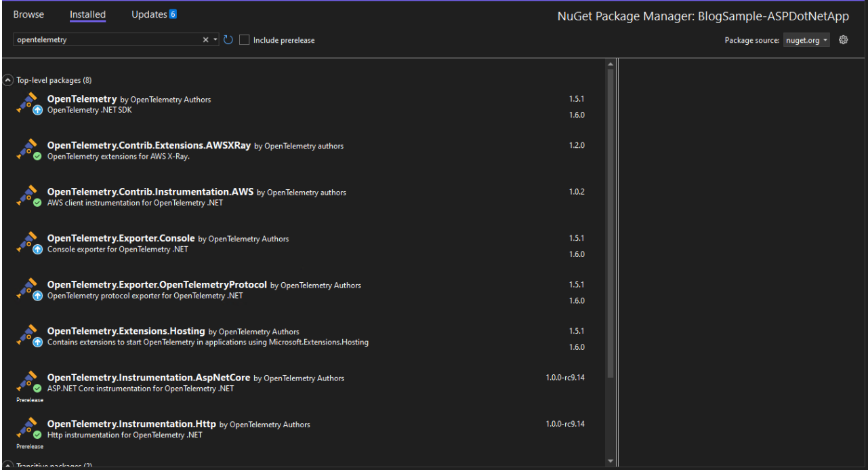Click 'OpenTelemetry extensions for AWS X-Ray.' description

(x=119, y=157)
